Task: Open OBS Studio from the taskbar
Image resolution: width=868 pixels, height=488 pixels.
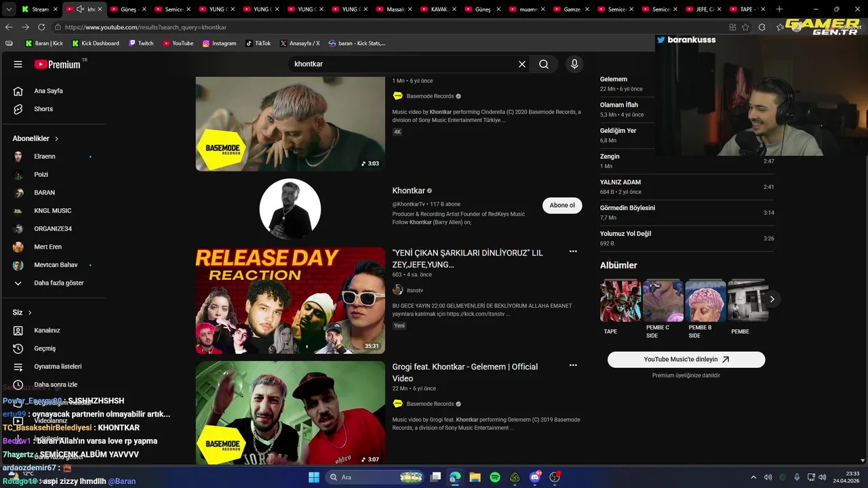Action: [x=555, y=477]
